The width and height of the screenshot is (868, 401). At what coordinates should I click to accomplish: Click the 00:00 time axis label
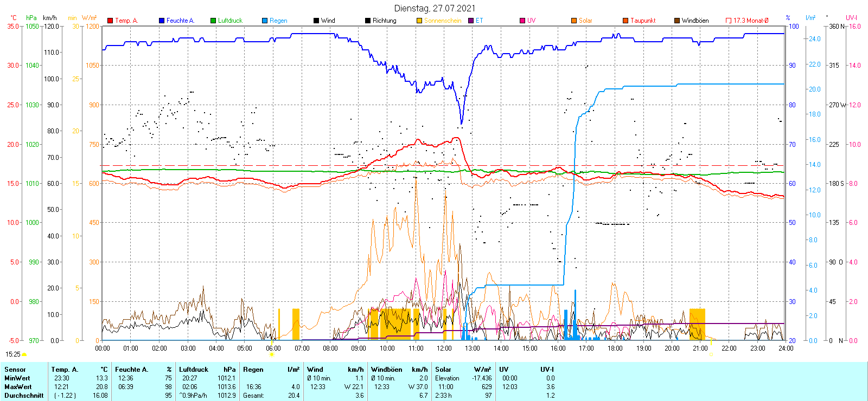coord(103,348)
